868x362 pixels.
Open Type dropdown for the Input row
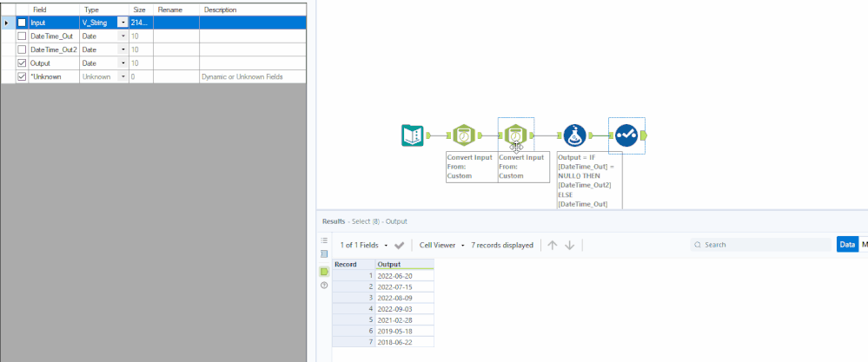click(123, 23)
